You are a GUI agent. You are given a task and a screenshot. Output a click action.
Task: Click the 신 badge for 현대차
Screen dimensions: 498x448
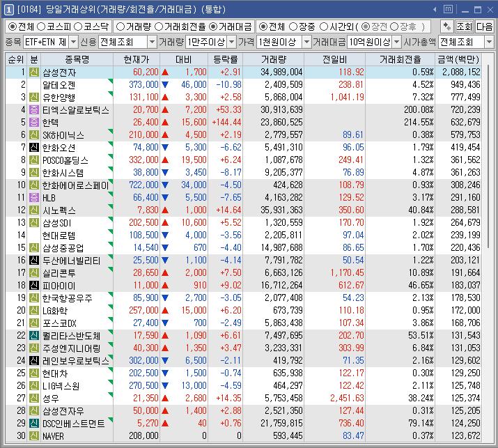tap(34, 373)
